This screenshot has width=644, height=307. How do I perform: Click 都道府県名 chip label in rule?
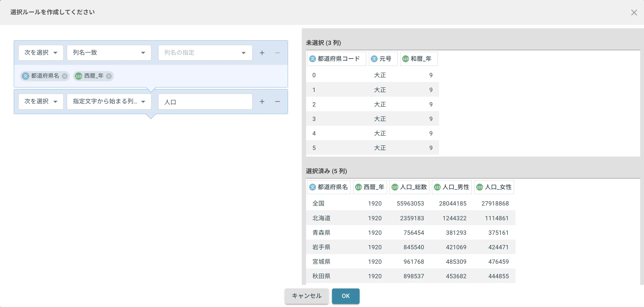[x=45, y=76]
